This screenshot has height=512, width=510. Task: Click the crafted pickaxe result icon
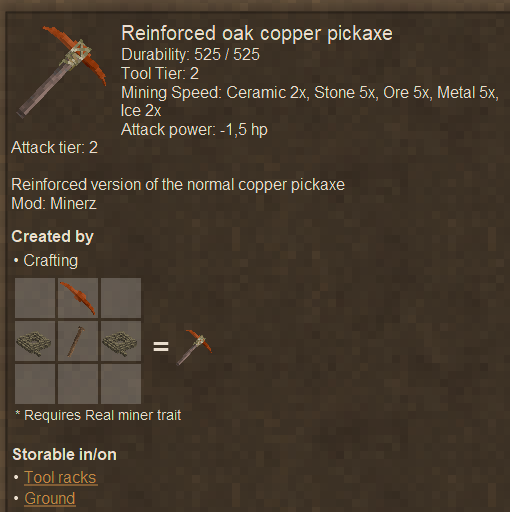coord(194,347)
